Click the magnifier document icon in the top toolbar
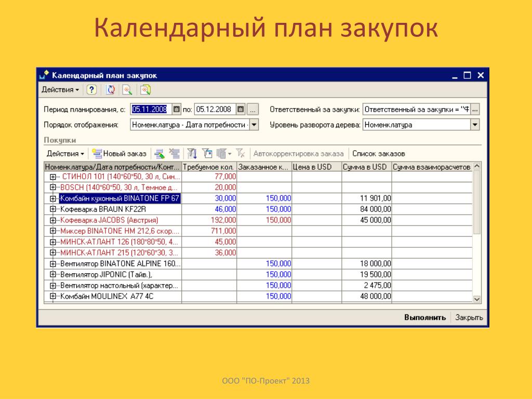Screen dimensions: 532x399 (x=127, y=89)
